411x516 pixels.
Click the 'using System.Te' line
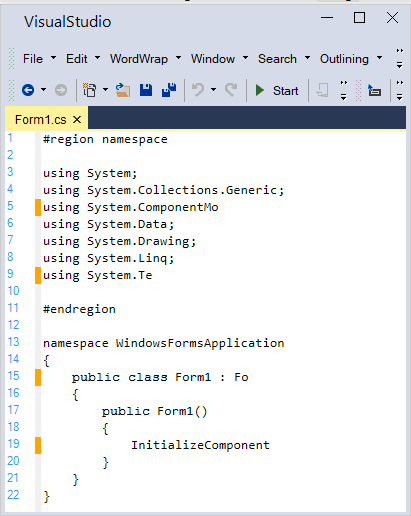[98, 275]
